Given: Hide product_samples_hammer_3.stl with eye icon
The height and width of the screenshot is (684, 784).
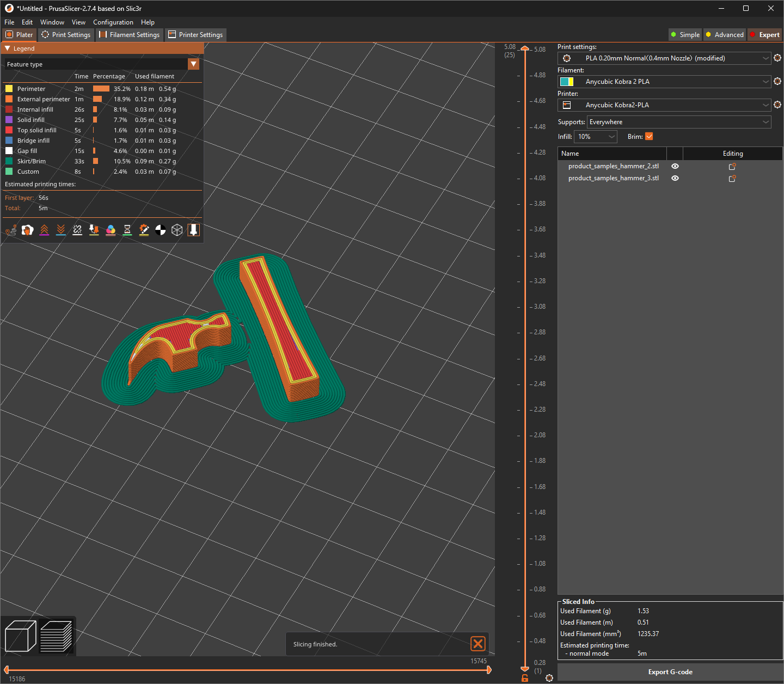Looking at the screenshot, I should tap(675, 178).
